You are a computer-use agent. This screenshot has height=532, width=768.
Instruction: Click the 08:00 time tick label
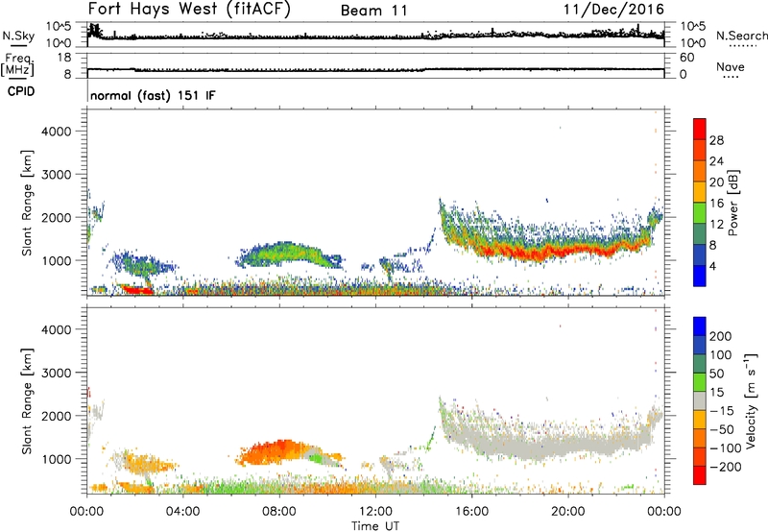pyautogui.click(x=279, y=512)
